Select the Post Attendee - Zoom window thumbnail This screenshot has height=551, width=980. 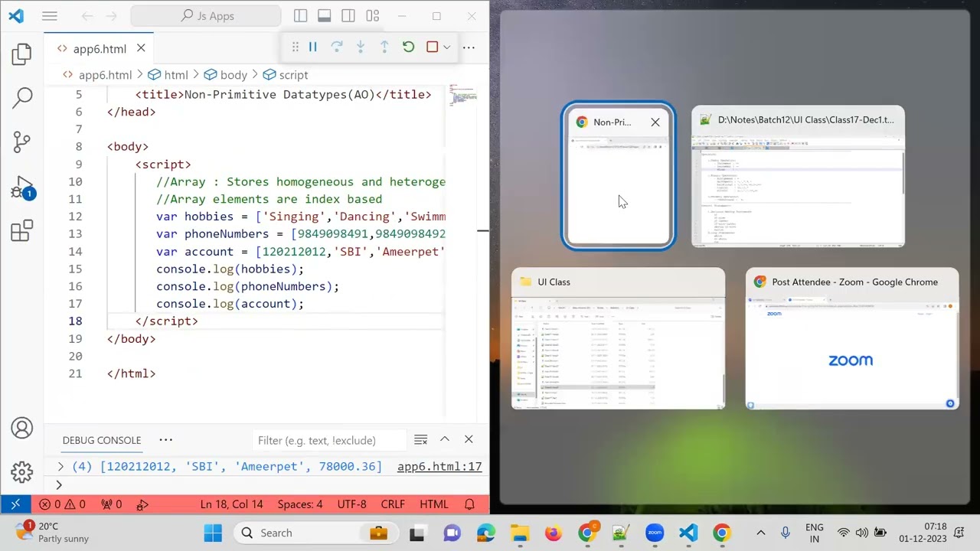[x=852, y=338]
